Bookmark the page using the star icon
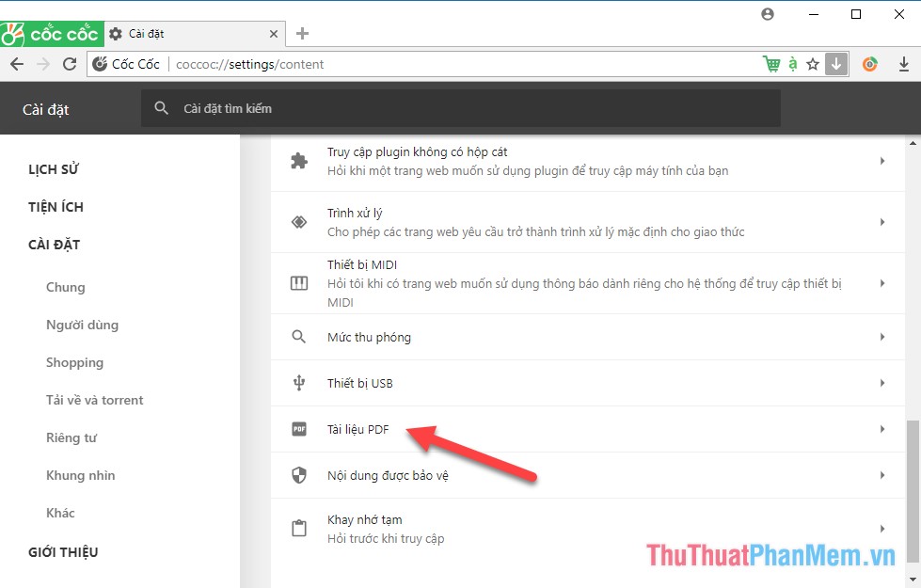Viewport: 921px width, 588px height. pos(813,63)
